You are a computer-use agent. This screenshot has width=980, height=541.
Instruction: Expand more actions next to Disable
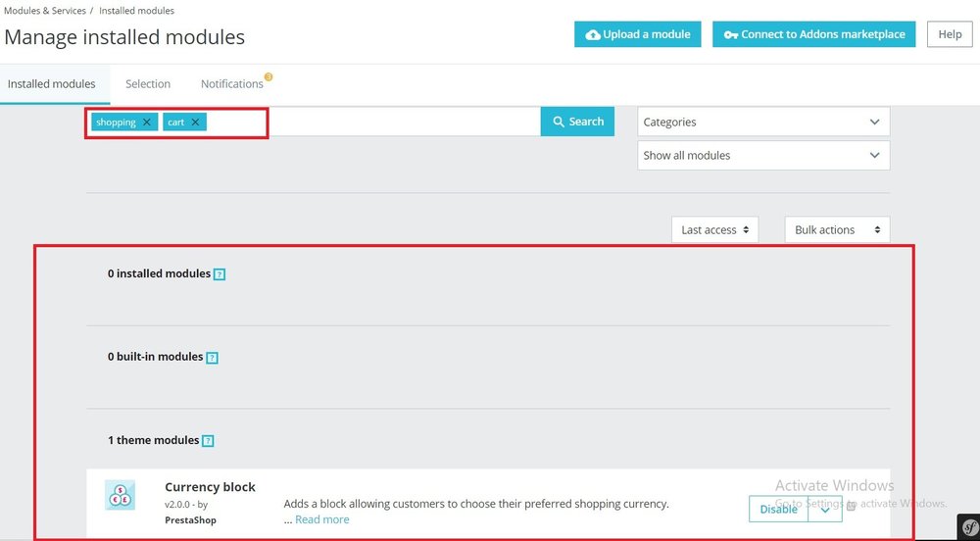click(x=825, y=509)
